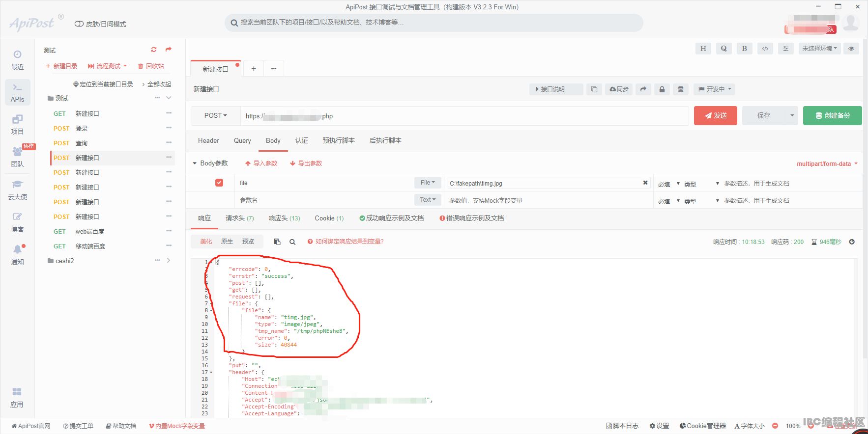Uncheck the file parameter checkbox
868x434 pixels.
219,183
